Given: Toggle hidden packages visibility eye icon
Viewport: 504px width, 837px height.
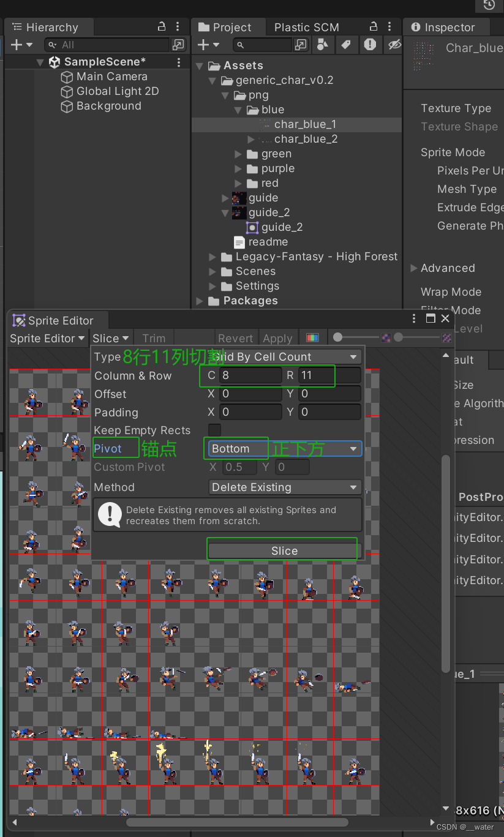Looking at the screenshot, I should coord(394,44).
